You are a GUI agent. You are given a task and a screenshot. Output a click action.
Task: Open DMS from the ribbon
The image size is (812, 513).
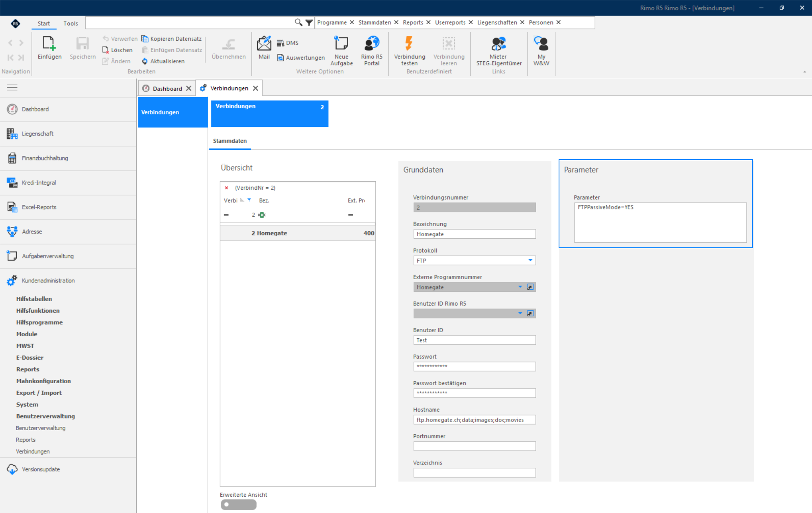click(x=288, y=43)
